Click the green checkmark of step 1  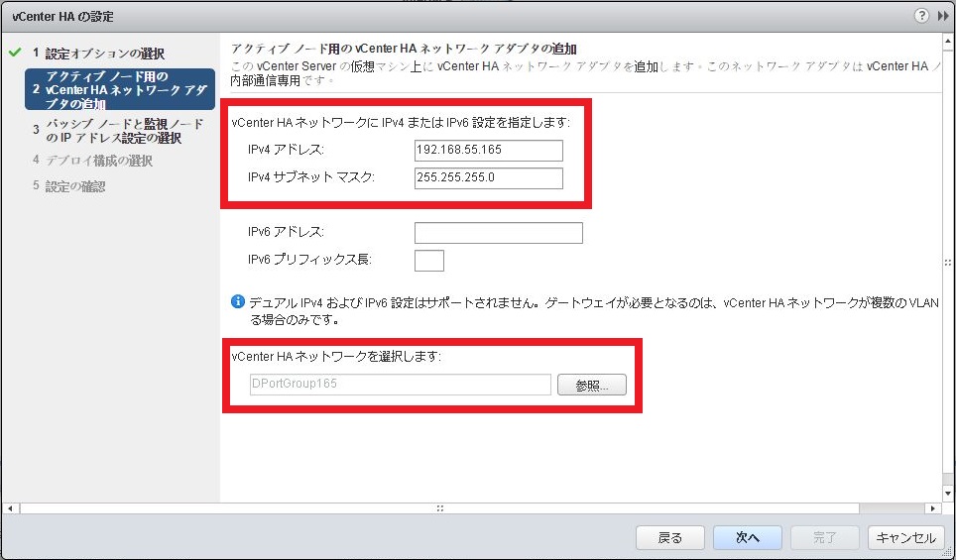point(15,53)
